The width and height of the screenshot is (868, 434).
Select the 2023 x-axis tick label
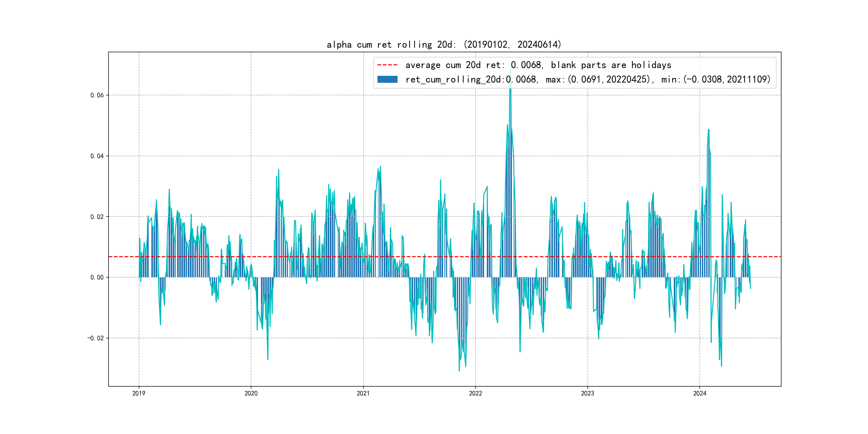pyautogui.click(x=587, y=393)
